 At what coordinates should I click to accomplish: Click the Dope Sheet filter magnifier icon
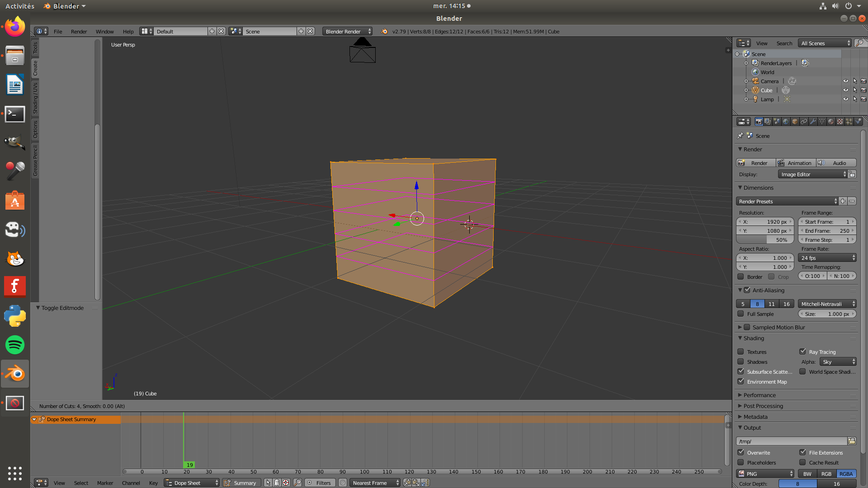[x=297, y=483]
